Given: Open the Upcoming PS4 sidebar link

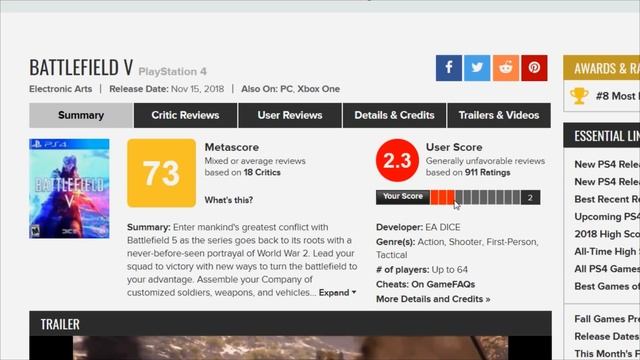Looking at the screenshot, I should pos(607,217).
